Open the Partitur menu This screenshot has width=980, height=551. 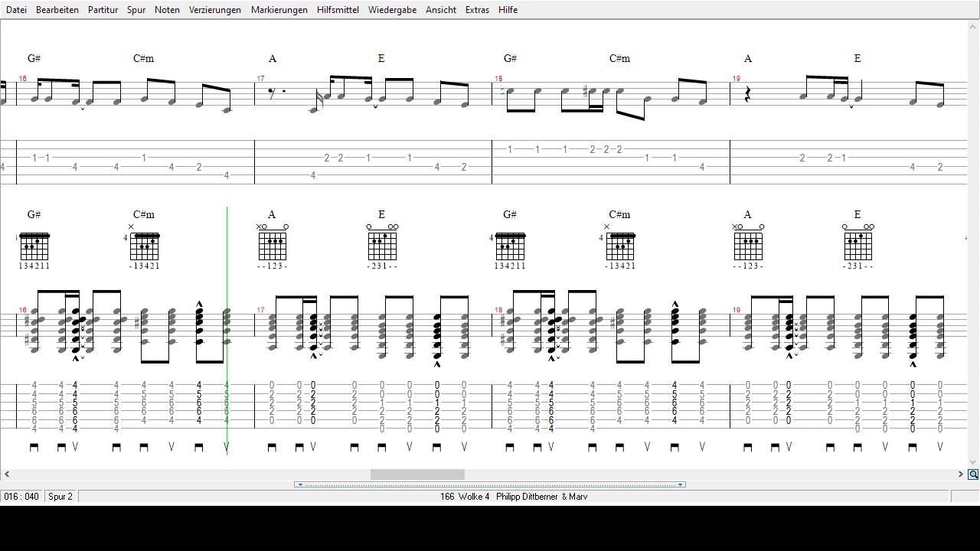coord(103,10)
